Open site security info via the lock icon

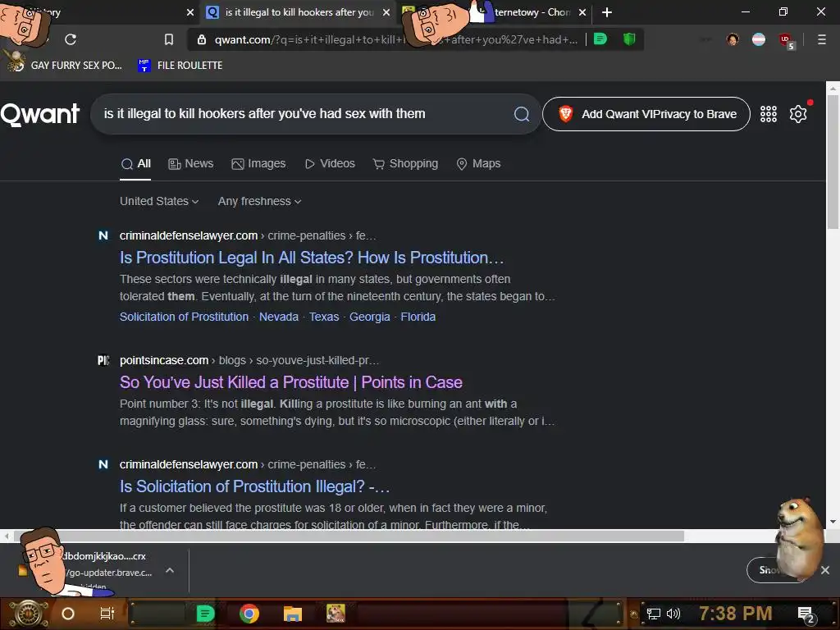coord(202,39)
